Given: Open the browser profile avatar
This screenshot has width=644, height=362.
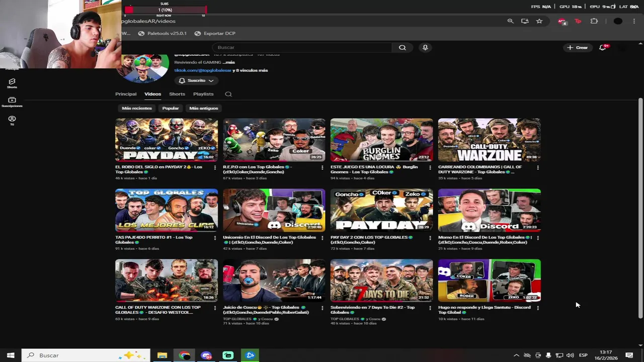Looking at the screenshot, I should pos(618,21).
